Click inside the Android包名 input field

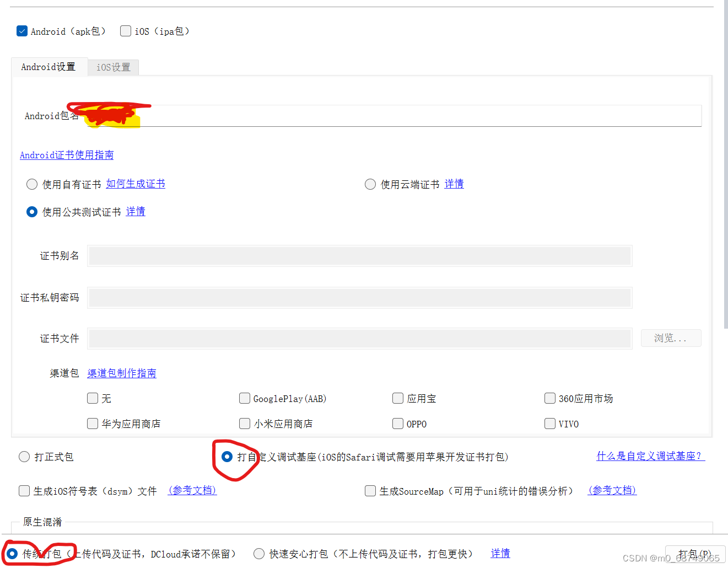coord(386,115)
